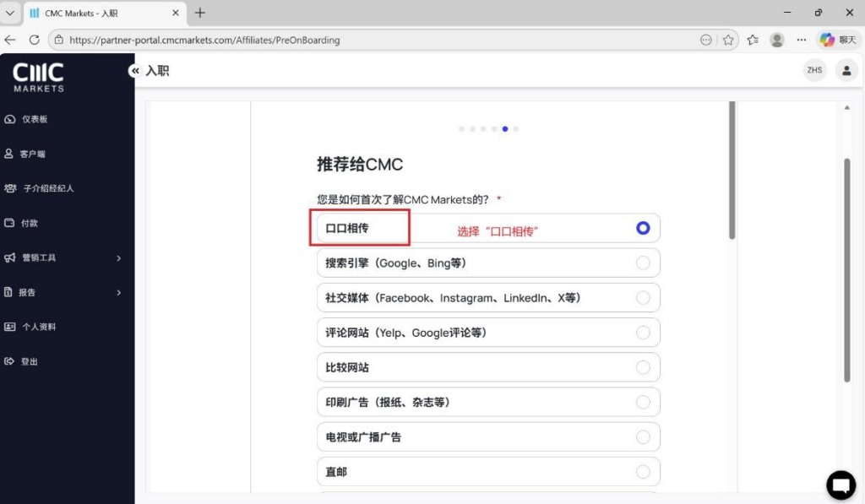Switch to the CMC Markets browser tab
Viewport: 865px width, 504px height.
[x=101, y=14]
